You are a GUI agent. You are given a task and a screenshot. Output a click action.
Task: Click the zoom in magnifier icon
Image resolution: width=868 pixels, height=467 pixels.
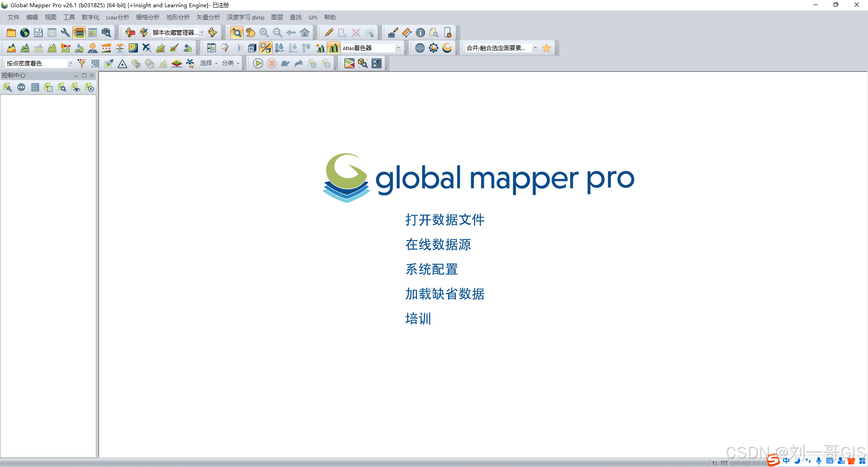(x=264, y=33)
